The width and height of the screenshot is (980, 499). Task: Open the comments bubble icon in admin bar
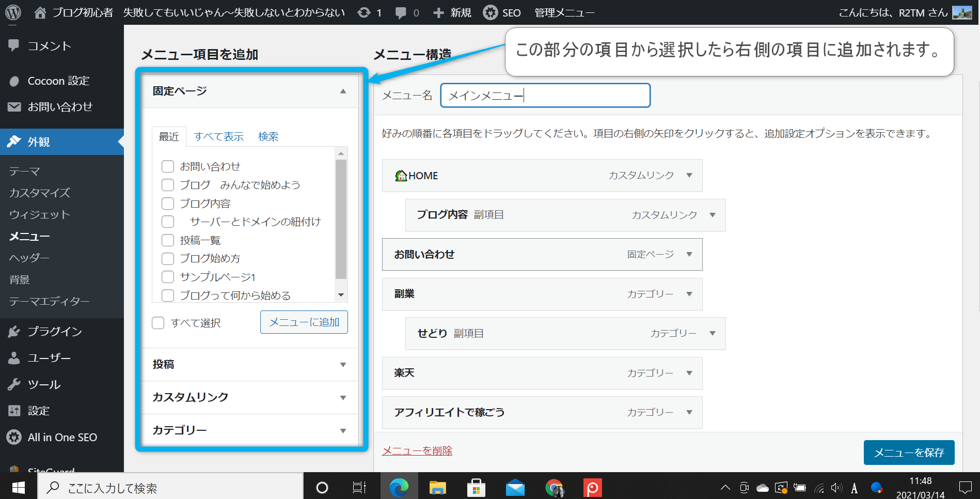(401, 12)
